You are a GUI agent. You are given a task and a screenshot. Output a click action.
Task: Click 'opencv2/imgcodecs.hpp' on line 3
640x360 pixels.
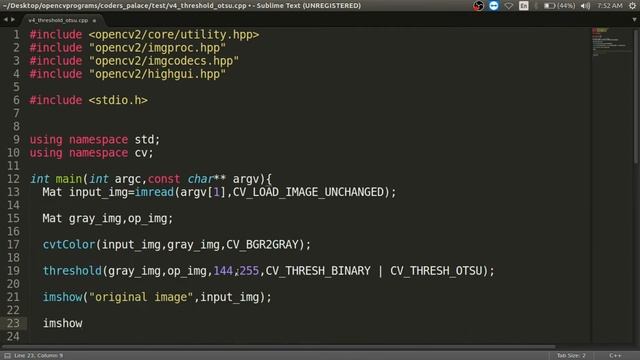pyautogui.click(x=164, y=61)
